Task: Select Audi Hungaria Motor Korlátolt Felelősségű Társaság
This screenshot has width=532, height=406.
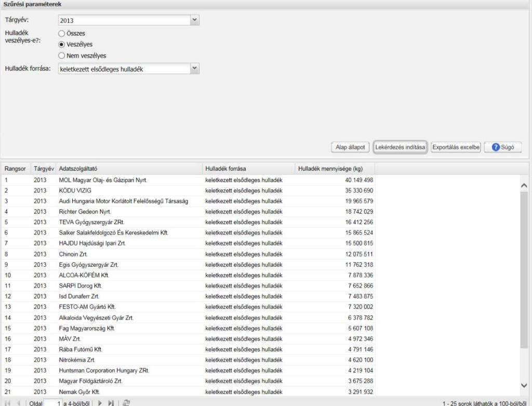Action: (188, 201)
